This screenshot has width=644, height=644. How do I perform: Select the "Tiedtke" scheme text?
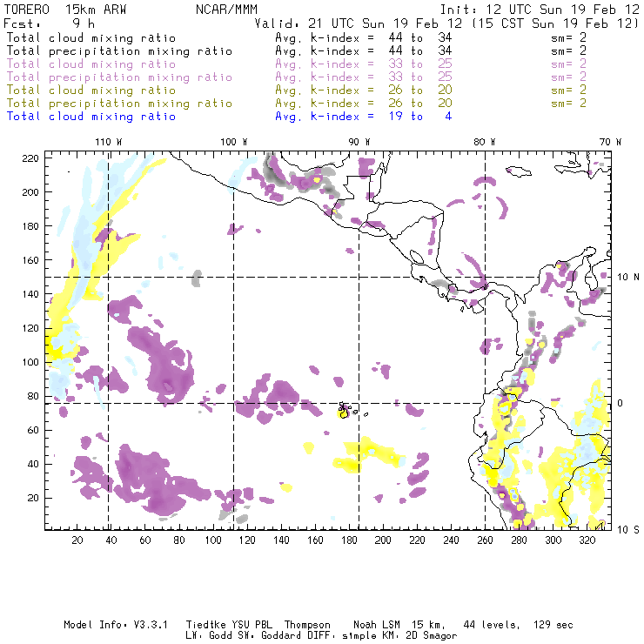(206, 625)
